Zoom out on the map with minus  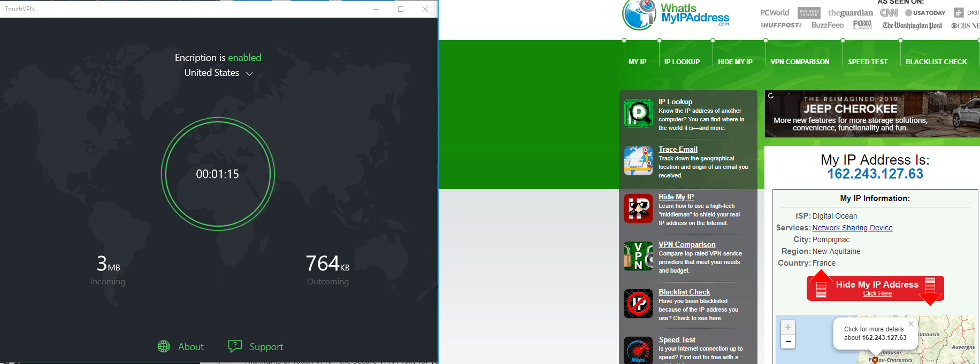coord(788,342)
